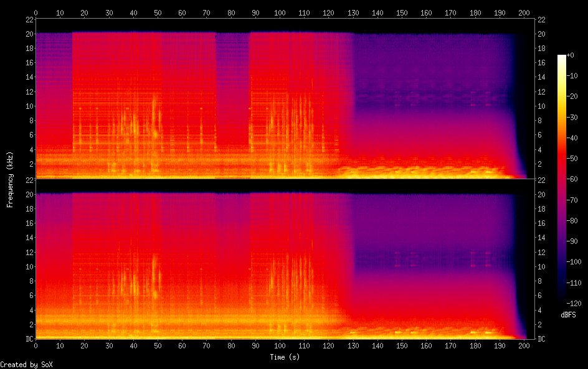Click the red middle of the color scale bar

(561, 159)
